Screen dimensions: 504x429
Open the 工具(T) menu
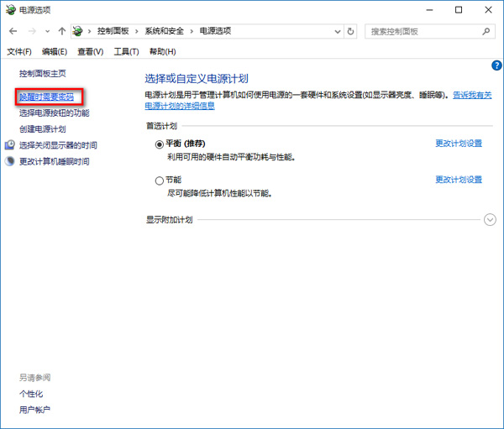click(x=126, y=52)
